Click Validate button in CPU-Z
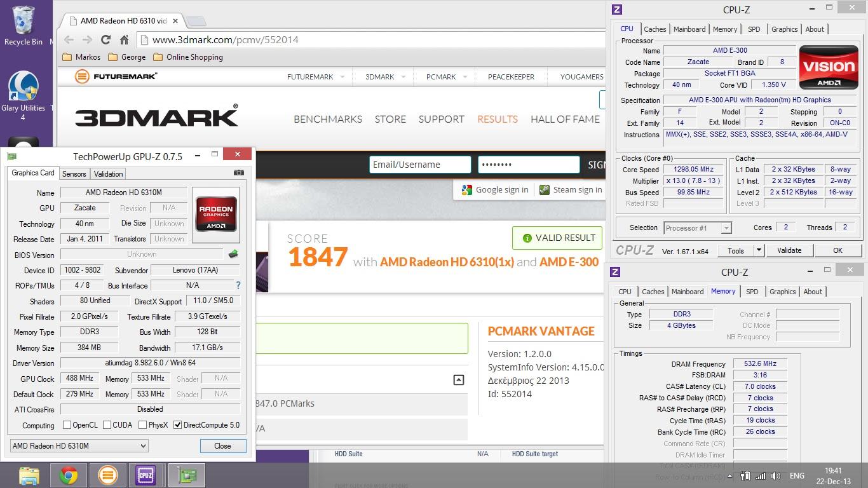This screenshot has width=868, height=488. point(789,250)
